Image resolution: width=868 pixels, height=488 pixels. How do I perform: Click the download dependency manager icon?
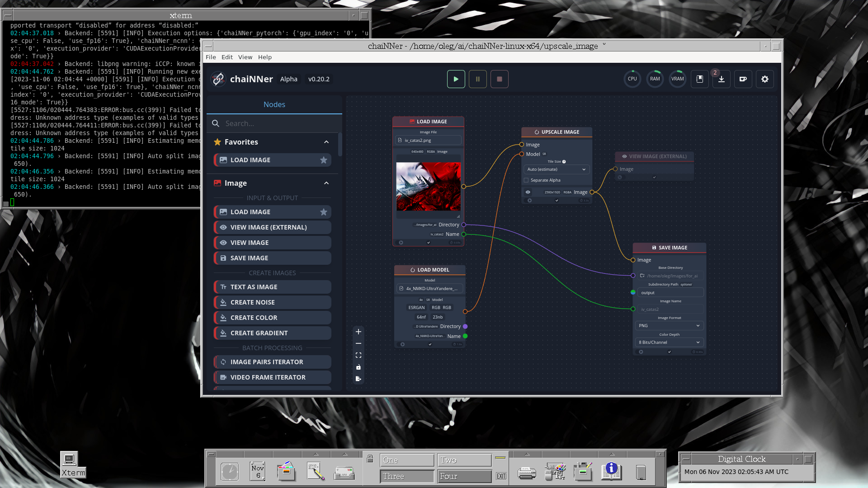(x=721, y=79)
